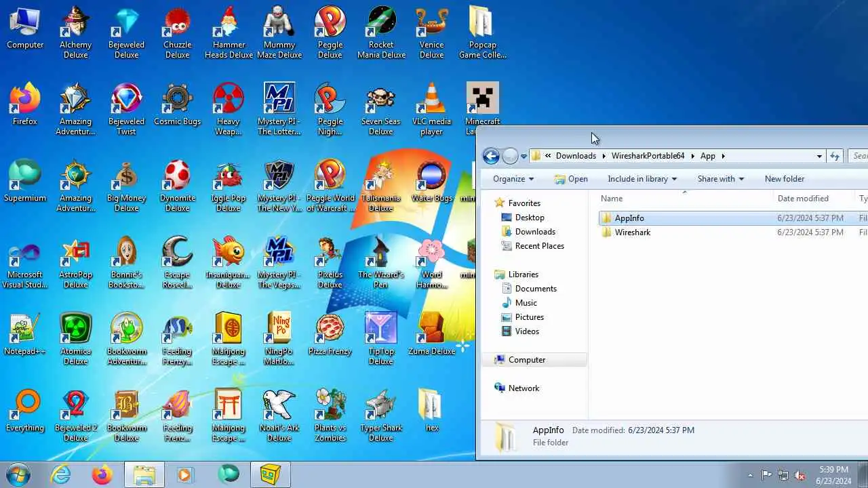Click the taskbar clock showing 5:39 PM
The height and width of the screenshot is (488, 868).
click(x=833, y=475)
